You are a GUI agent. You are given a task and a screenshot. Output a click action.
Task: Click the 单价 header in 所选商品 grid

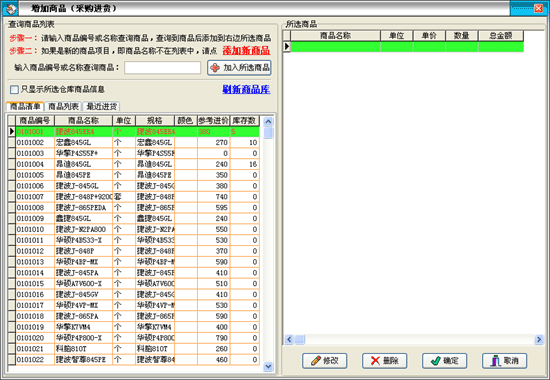click(x=429, y=35)
